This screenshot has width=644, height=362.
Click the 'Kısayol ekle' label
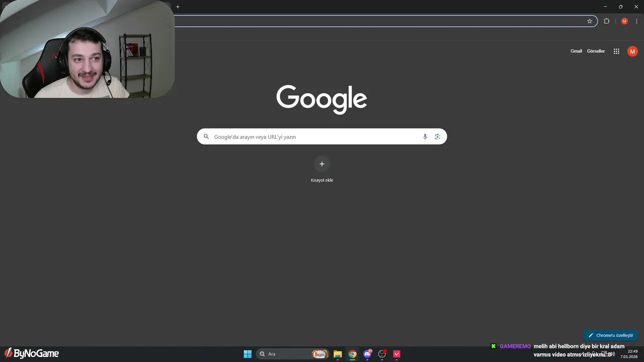point(322,180)
